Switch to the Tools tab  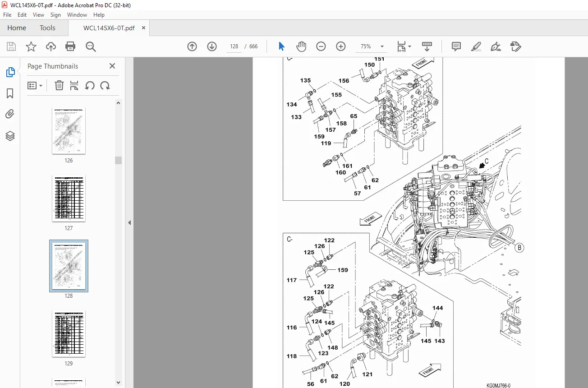click(x=47, y=28)
